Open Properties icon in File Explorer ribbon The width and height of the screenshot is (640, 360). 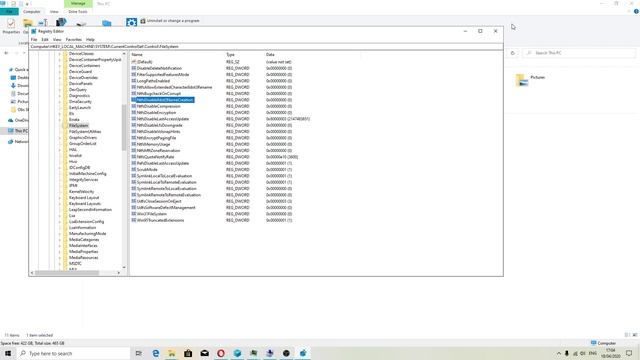pyautogui.click(x=11, y=23)
